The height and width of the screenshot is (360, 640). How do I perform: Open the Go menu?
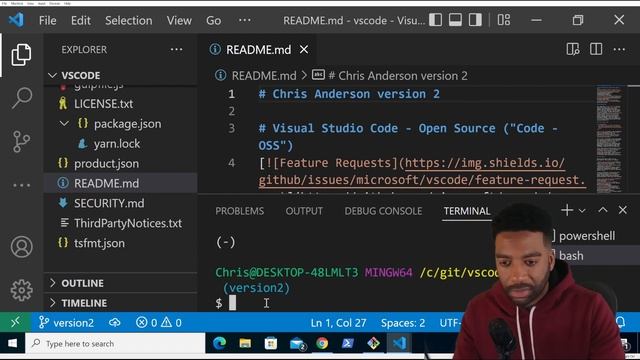tap(213, 20)
